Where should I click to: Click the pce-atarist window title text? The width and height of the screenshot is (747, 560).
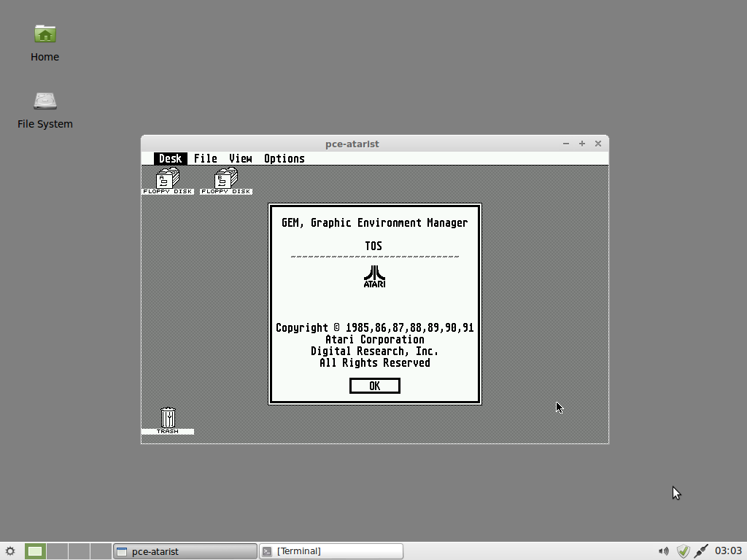click(352, 144)
